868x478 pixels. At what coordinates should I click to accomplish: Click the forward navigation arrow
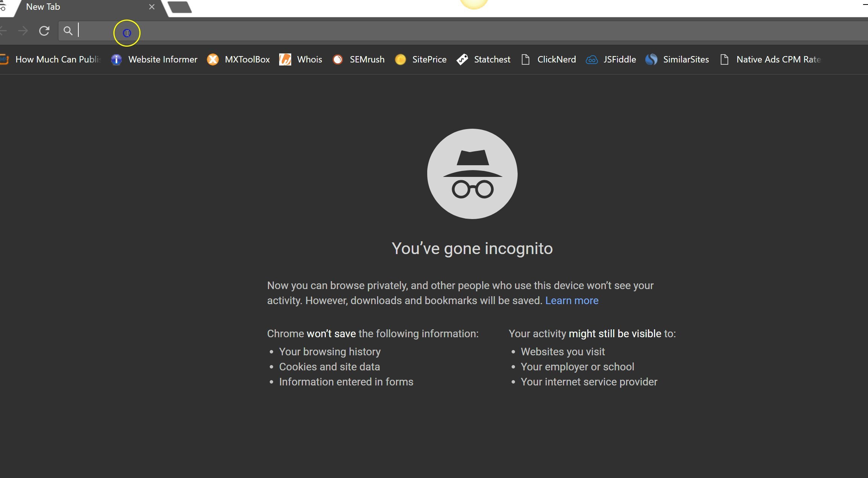coord(23,31)
